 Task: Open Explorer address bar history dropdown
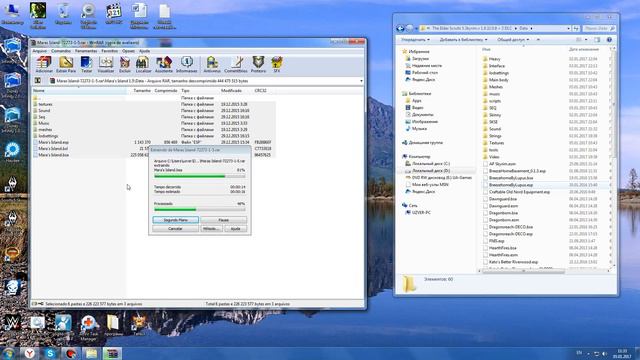pos(568,29)
